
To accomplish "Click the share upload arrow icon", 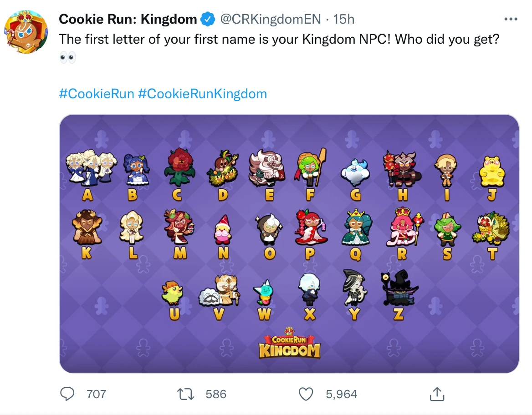I will (x=437, y=394).
